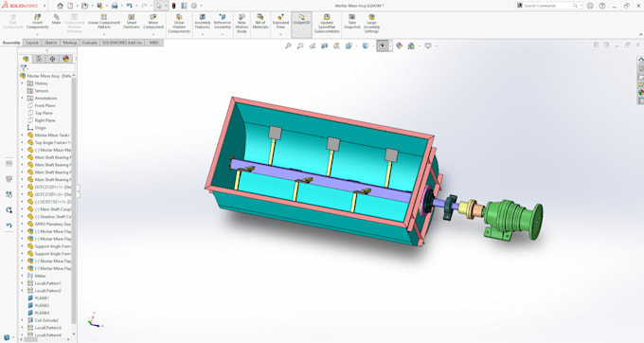Click the New document icon
This screenshot has width=644, height=343.
70,6
